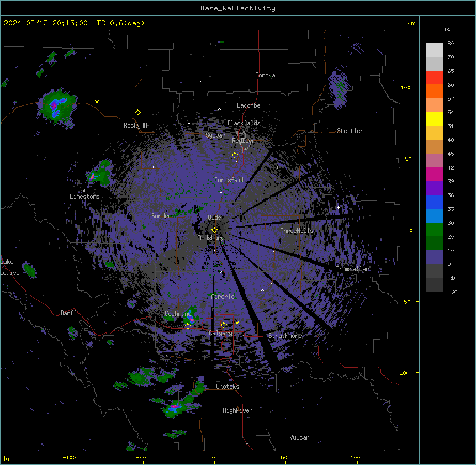Image resolution: width=476 pixels, height=465 pixels.
Task: Click the Strathmore town label
Action: point(285,336)
